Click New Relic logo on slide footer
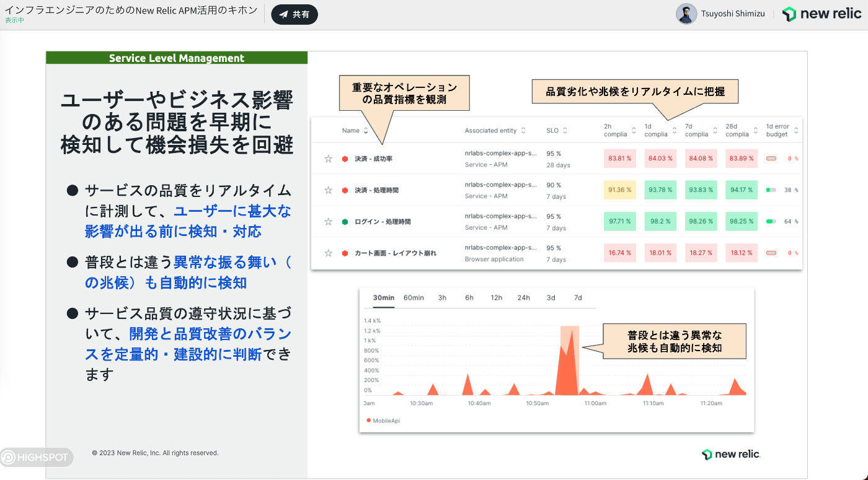 pos(730,455)
